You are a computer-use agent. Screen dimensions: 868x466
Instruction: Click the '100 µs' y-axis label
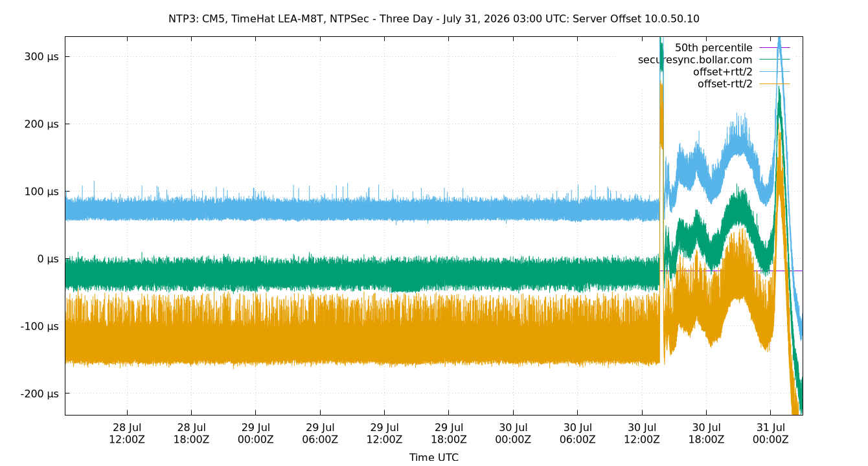pyautogui.click(x=43, y=192)
